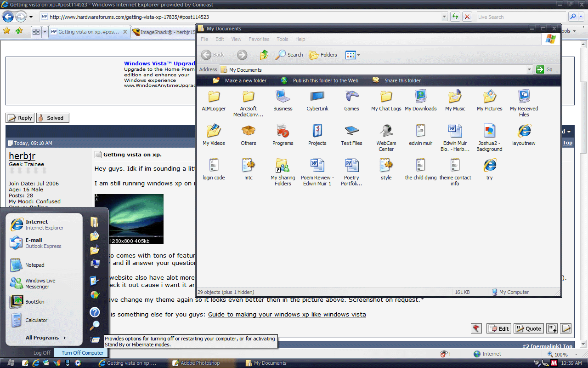The height and width of the screenshot is (368, 588).
Task: Click Publish this folder to the Web
Action: pyautogui.click(x=319, y=80)
